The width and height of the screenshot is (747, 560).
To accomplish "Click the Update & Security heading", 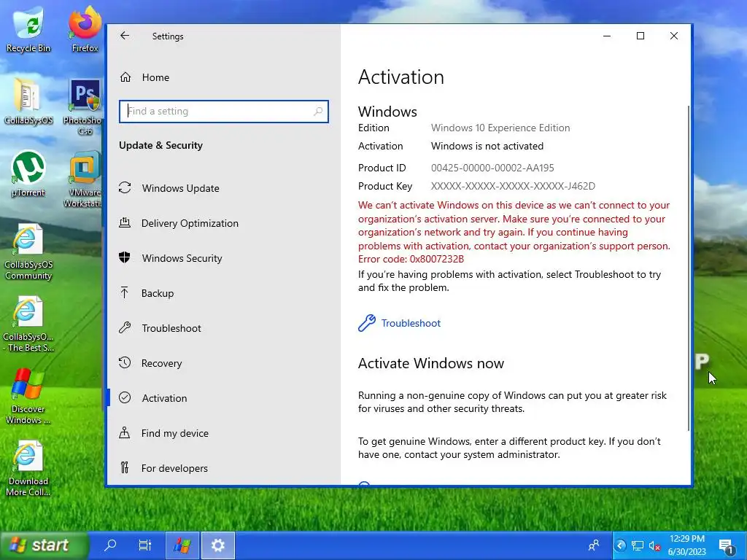I will 161,146.
